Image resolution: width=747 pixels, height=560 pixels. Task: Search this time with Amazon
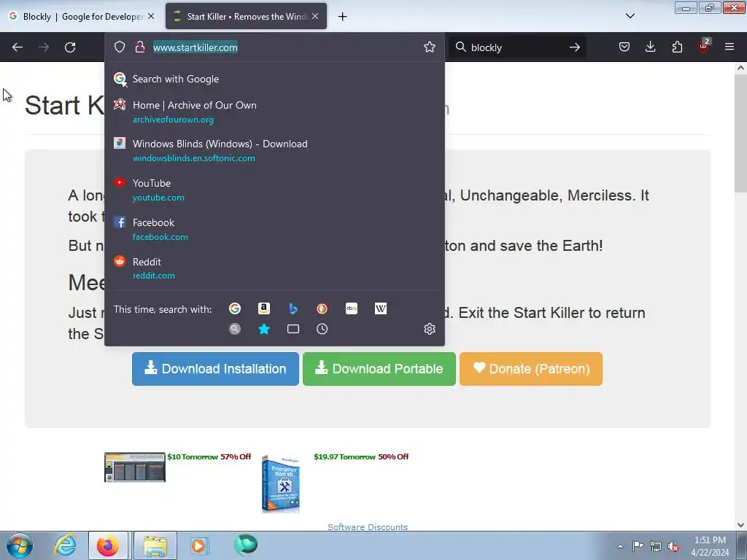[264, 308]
